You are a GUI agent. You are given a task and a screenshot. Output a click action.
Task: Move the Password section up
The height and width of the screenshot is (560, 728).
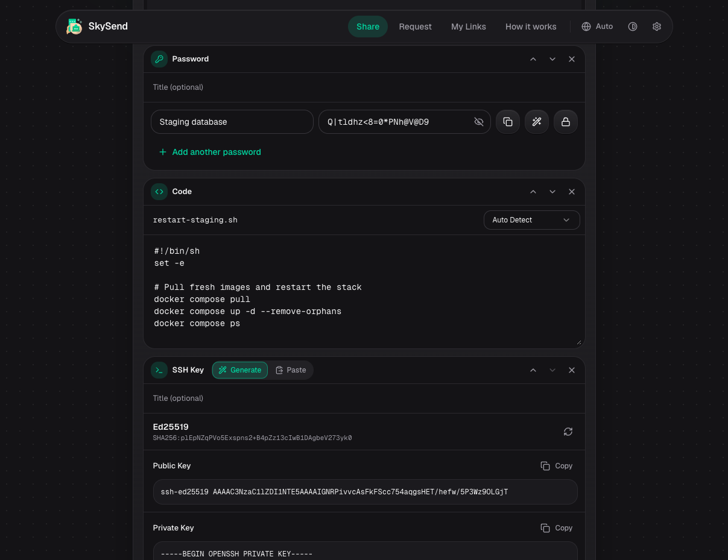(533, 59)
